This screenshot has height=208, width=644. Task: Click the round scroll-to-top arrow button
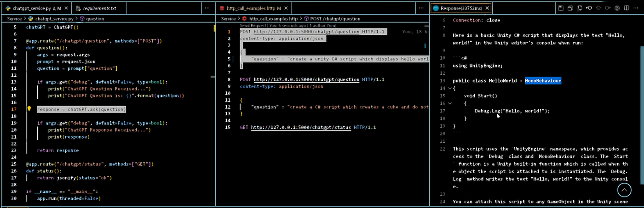[x=624, y=189]
